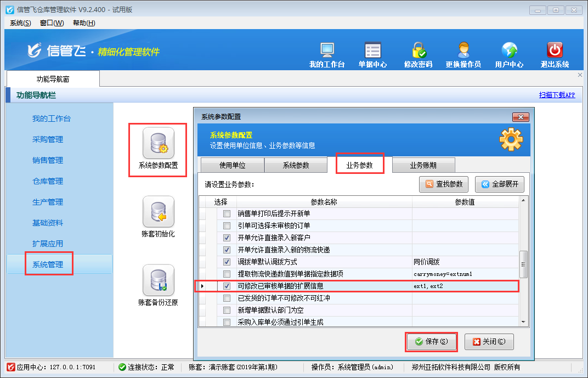Open 账套备份还原 database icon
This screenshot has width=588, height=378.
[x=158, y=280]
